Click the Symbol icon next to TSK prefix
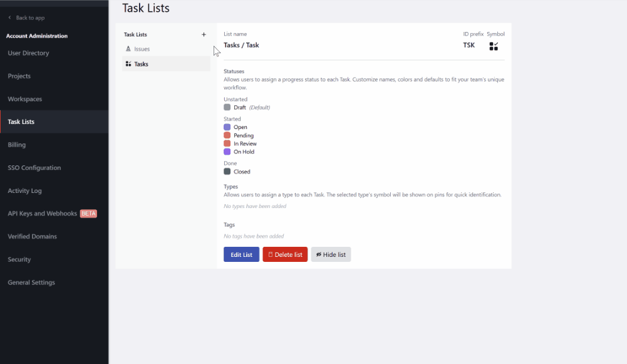 494,46
